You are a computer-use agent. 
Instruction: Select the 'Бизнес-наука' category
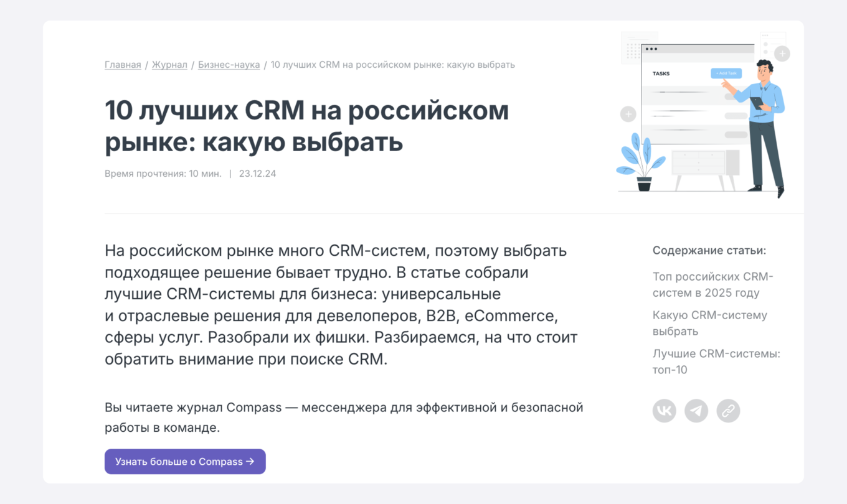tap(229, 64)
